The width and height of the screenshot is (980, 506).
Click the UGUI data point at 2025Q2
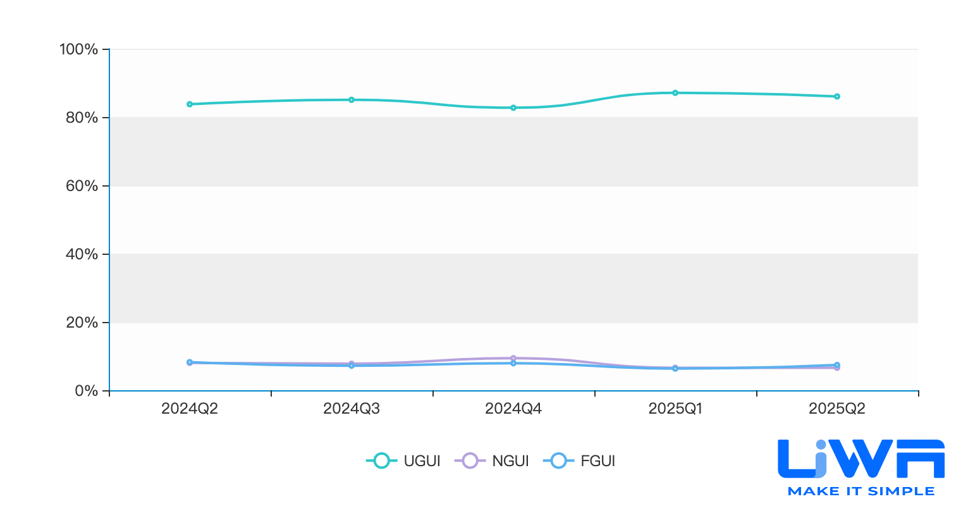click(x=837, y=97)
